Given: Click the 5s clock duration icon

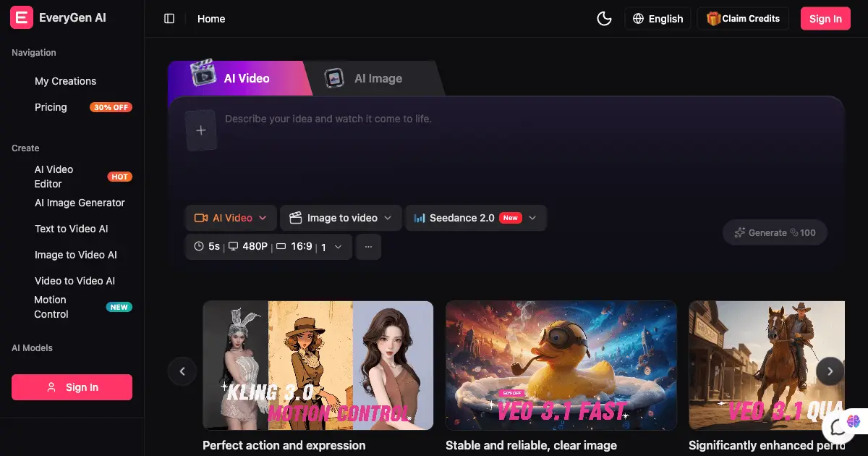Looking at the screenshot, I should click(x=199, y=247).
